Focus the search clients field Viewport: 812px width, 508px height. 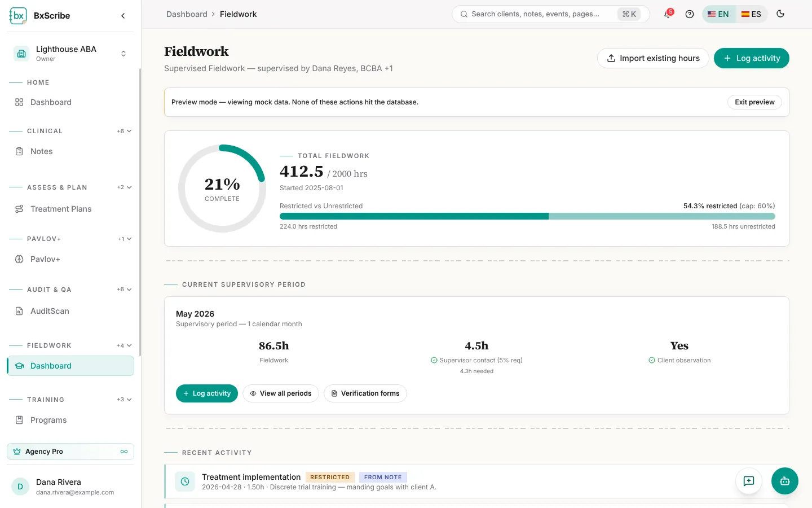pos(551,14)
